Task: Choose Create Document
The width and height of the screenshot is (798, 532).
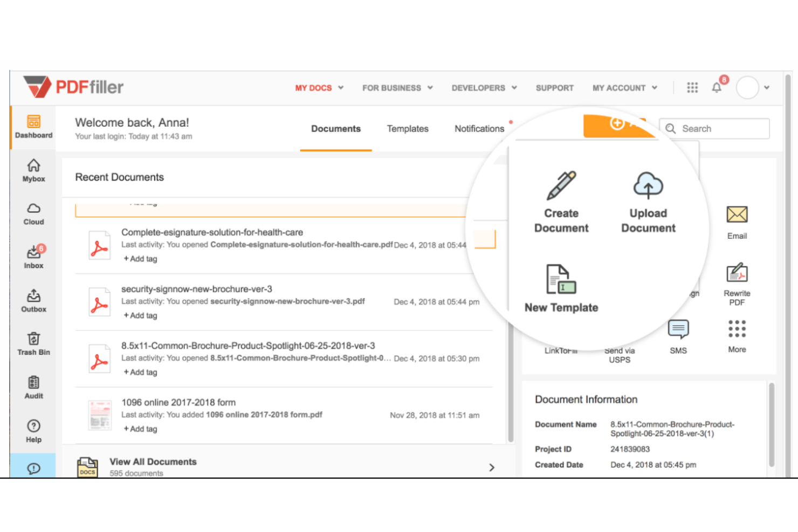Action: (x=561, y=202)
